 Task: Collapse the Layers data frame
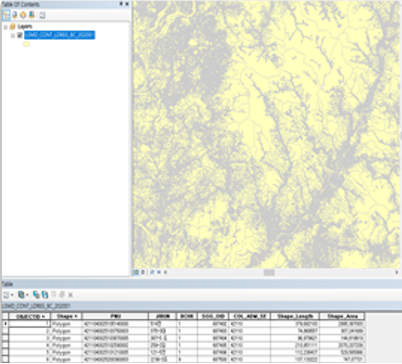coord(5,27)
